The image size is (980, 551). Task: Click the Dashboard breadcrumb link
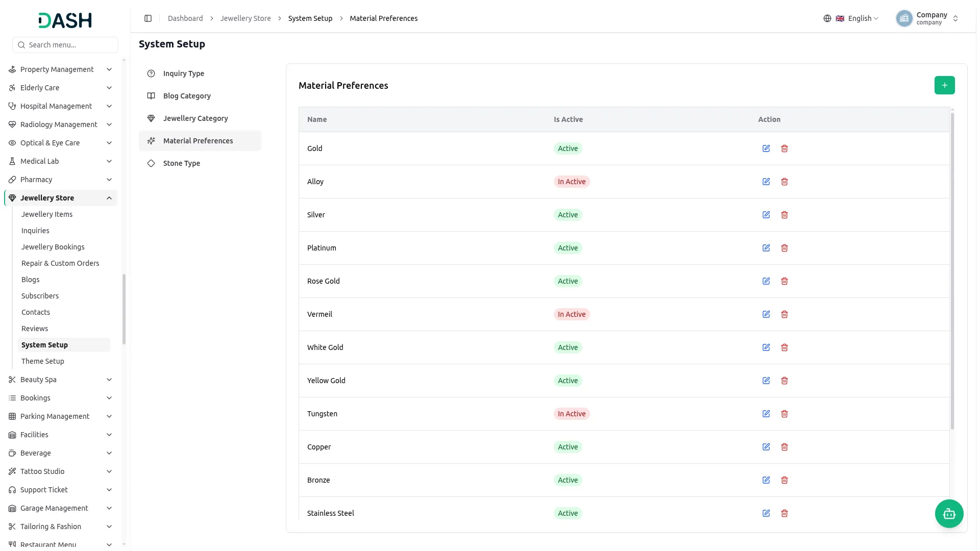point(185,18)
